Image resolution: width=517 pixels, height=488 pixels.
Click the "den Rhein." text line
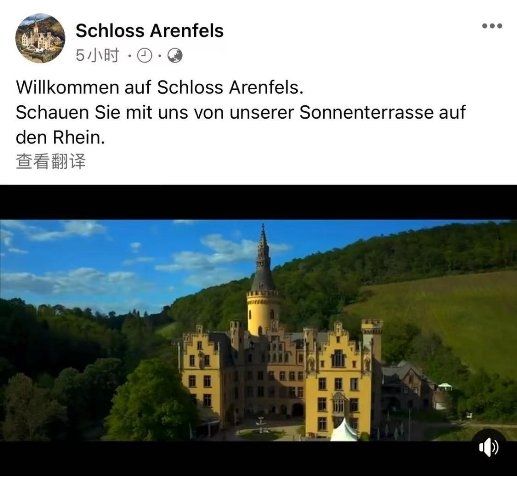click(60, 138)
